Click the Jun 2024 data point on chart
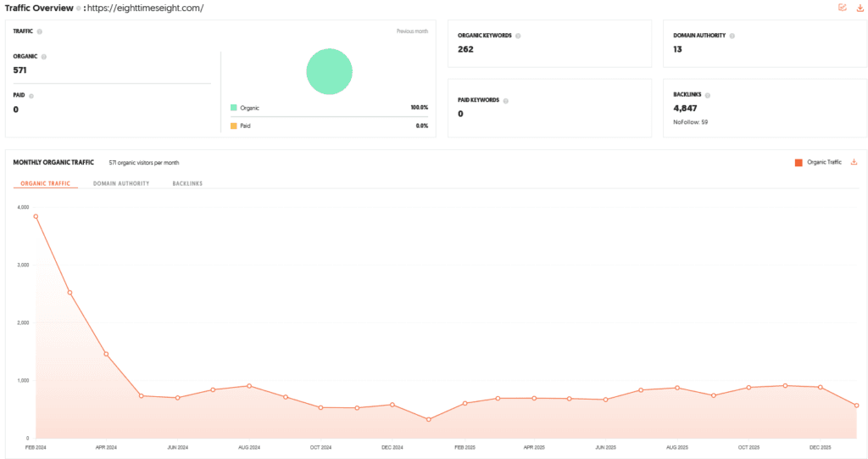 [x=178, y=398]
